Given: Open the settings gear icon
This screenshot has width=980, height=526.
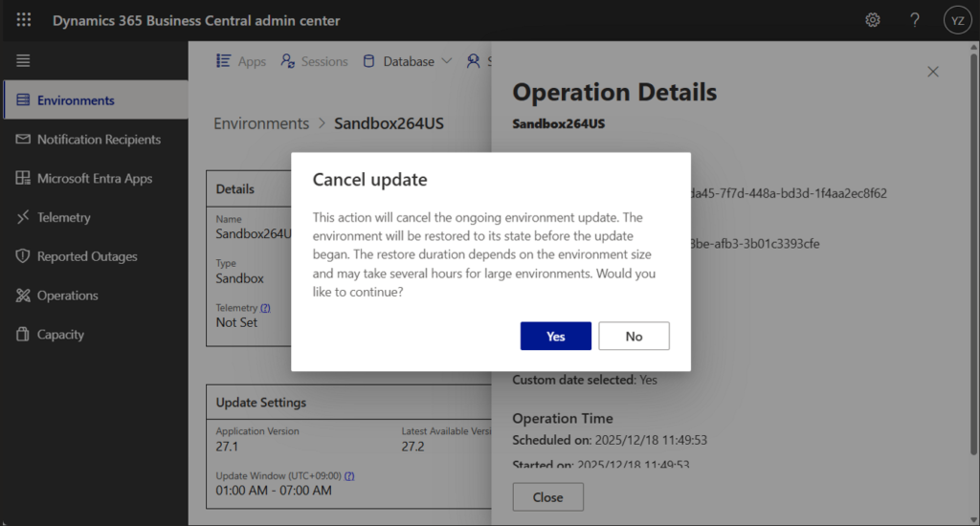Looking at the screenshot, I should (x=872, y=20).
